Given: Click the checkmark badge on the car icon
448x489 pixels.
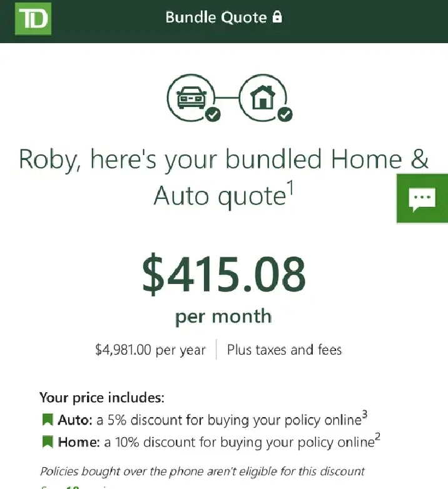Looking at the screenshot, I should [x=213, y=114].
